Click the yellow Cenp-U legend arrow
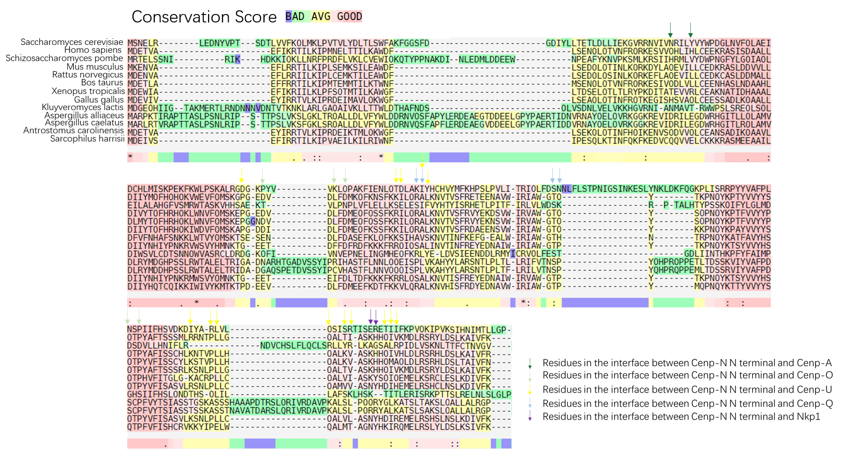 (x=530, y=390)
